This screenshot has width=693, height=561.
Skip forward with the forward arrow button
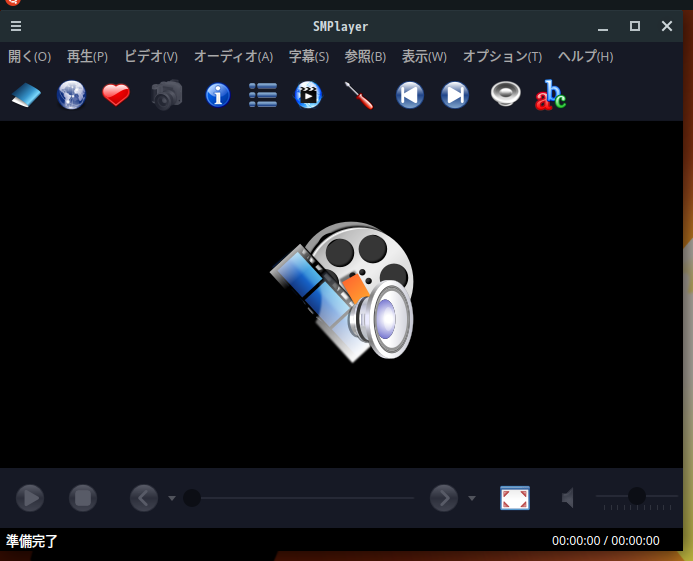(x=444, y=498)
